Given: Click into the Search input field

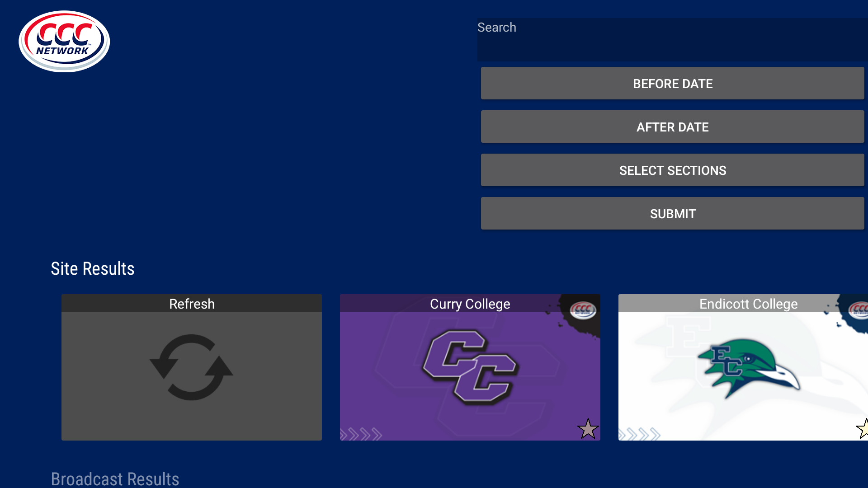Looking at the screenshot, I should 672,40.
